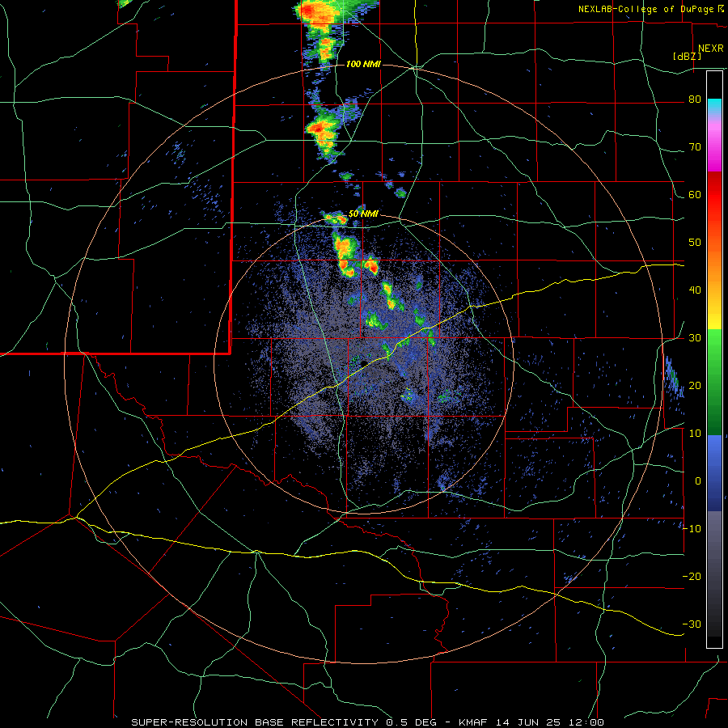Click the 30 value on the dBZ scale
The image size is (728, 728).
coord(695,338)
